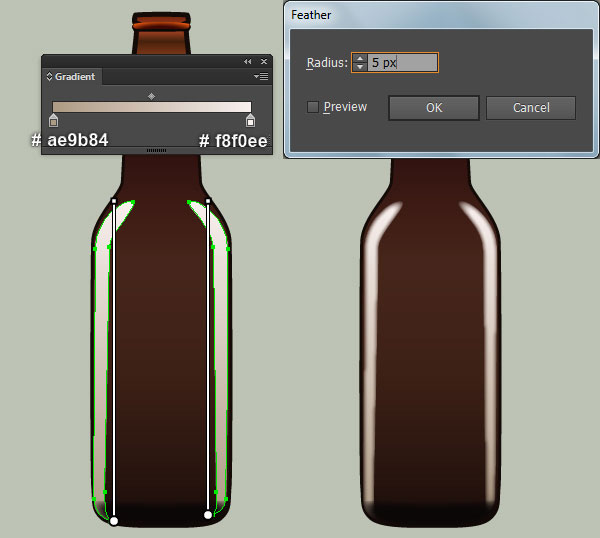Click left gradient annotator bottom circle handle
Image resolution: width=600 pixels, height=538 pixels.
click(114, 521)
